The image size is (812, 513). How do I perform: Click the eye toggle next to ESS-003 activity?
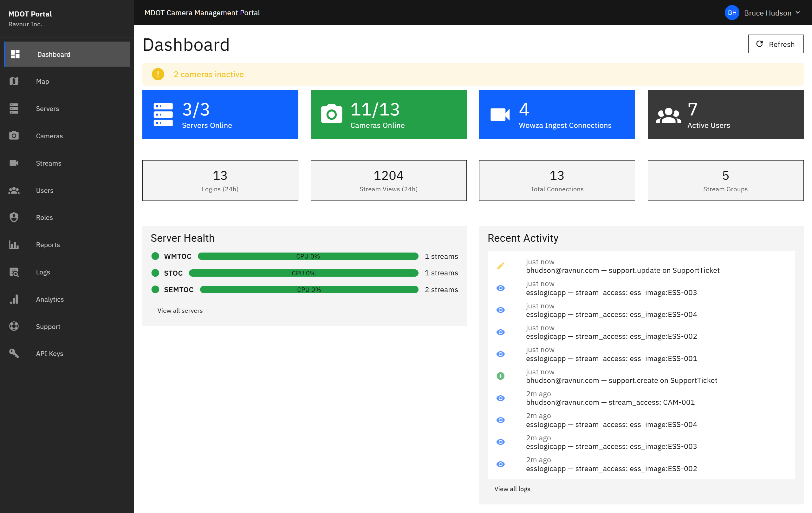click(x=500, y=287)
